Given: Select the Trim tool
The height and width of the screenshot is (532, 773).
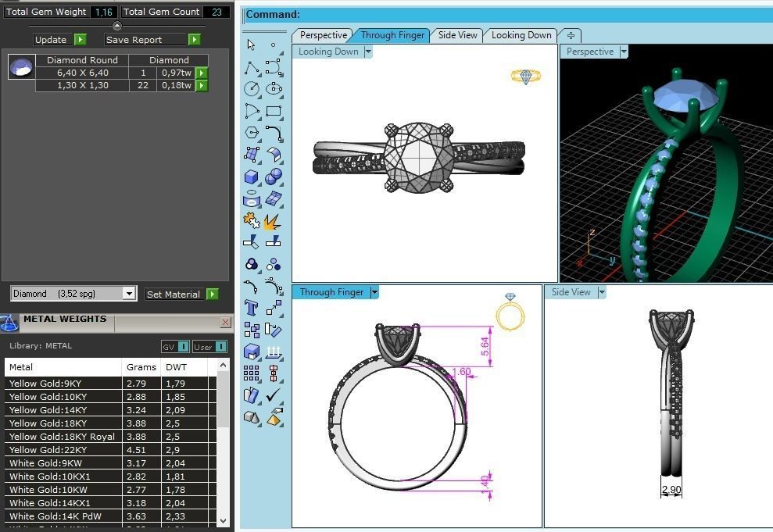Looking at the screenshot, I should coord(251,241).
